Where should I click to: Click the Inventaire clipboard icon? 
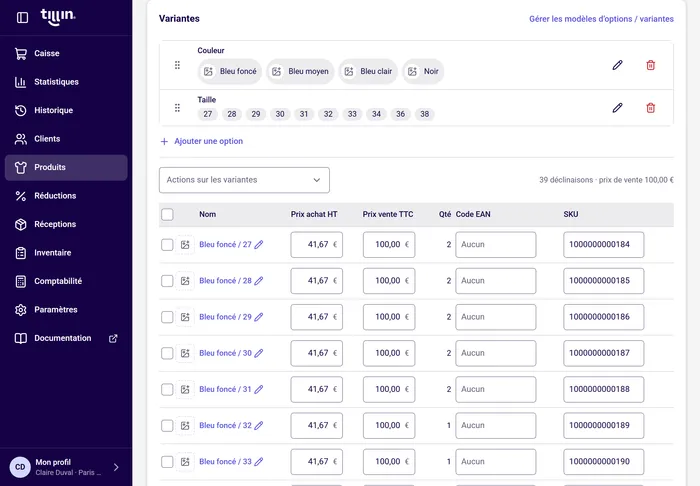(x=21, y=253)
